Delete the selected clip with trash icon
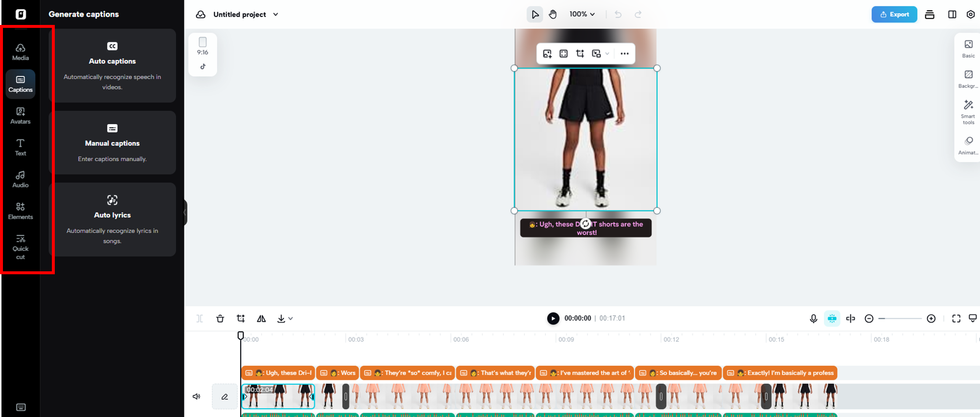 [220, 319]
